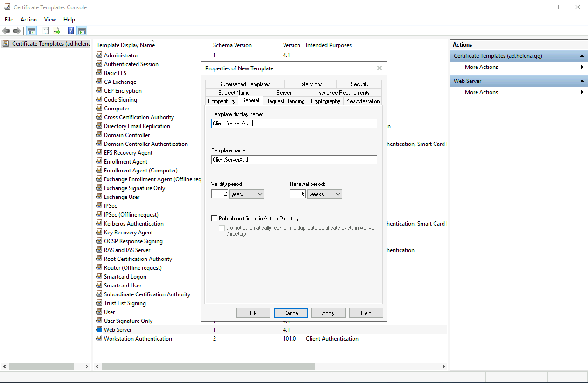
Task: Sort by Template Display Name column header
Action: click(x=126, y=45)
